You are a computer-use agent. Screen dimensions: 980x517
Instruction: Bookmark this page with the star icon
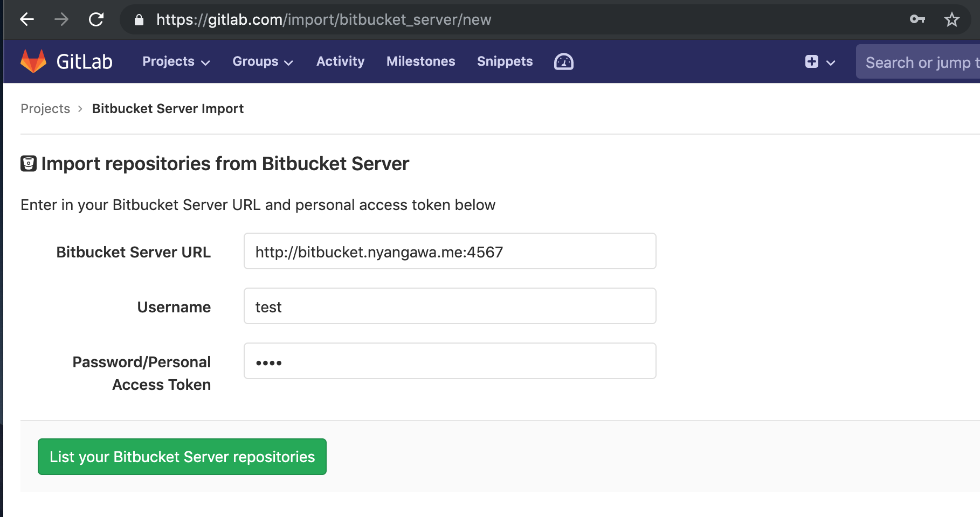pos(951,20)
